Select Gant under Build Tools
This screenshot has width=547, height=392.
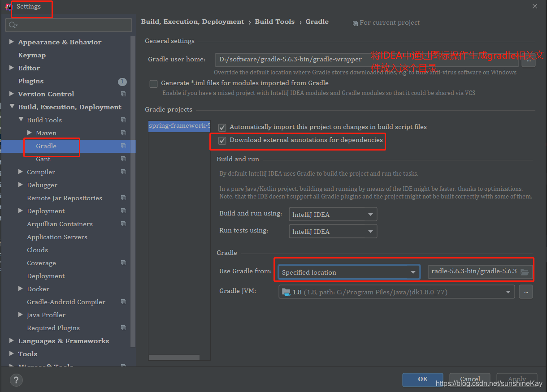pyautogui.click(x=43, y=159)
